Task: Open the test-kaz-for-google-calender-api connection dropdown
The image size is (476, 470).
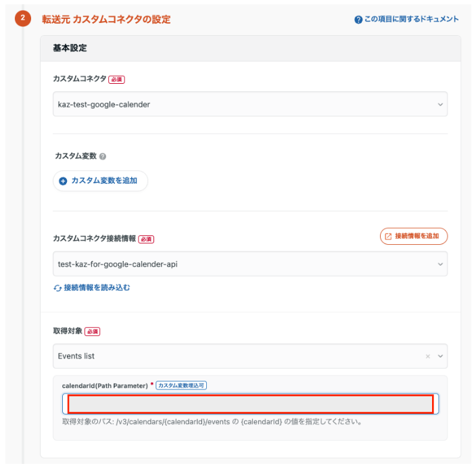Action: pos(243,264)
